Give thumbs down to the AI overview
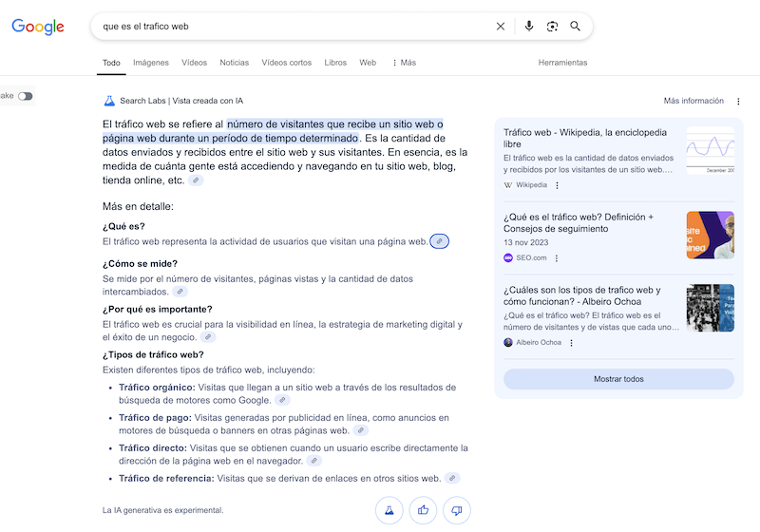Image resolution: width=760 pixels, height=532 pixels. [457, 510]
